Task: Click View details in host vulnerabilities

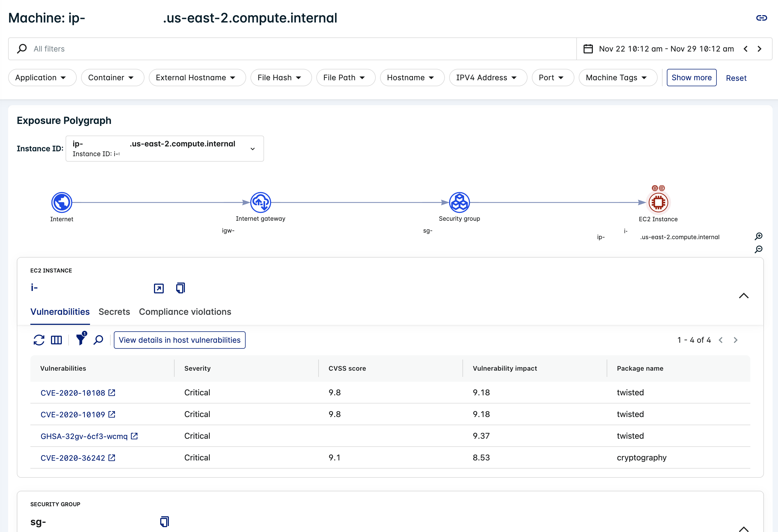Action: coord(179,340)
